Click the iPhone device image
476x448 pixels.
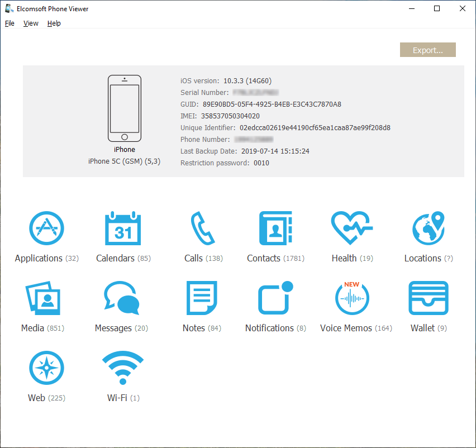pos(125,108)
